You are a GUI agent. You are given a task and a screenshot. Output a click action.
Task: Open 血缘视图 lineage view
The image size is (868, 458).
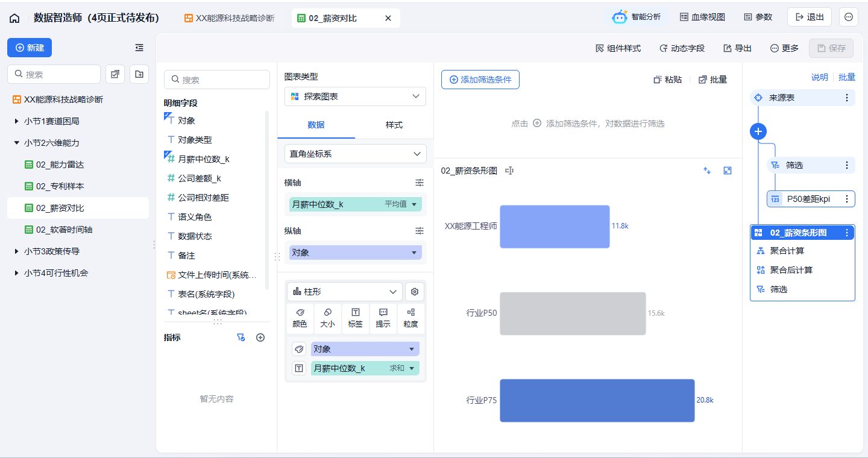pyautogui.click(x=702, y=17)
